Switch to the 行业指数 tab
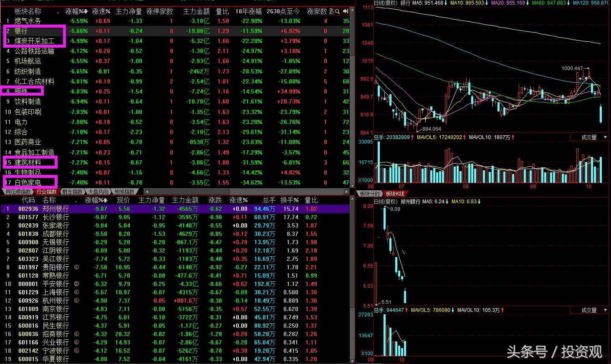This screenshot has height=364, width=611. 46,192
